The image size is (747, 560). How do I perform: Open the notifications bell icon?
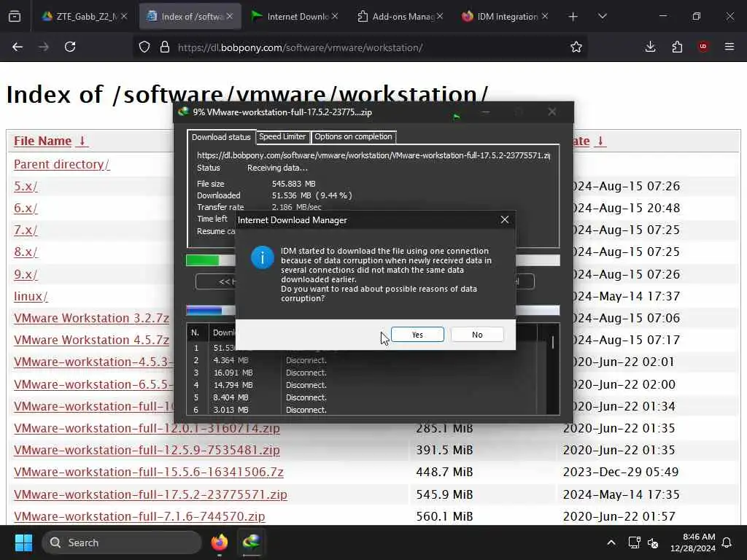(727, 542)
